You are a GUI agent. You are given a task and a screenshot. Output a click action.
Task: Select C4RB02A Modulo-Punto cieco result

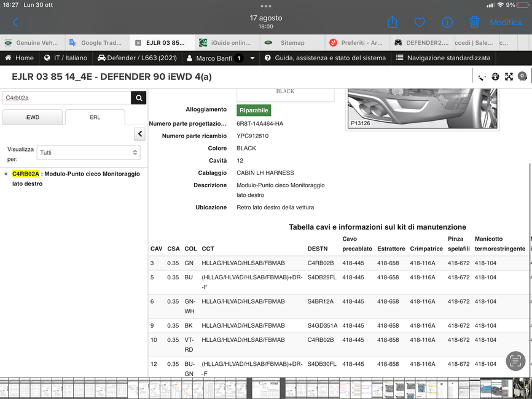click(x=76, y=179)
